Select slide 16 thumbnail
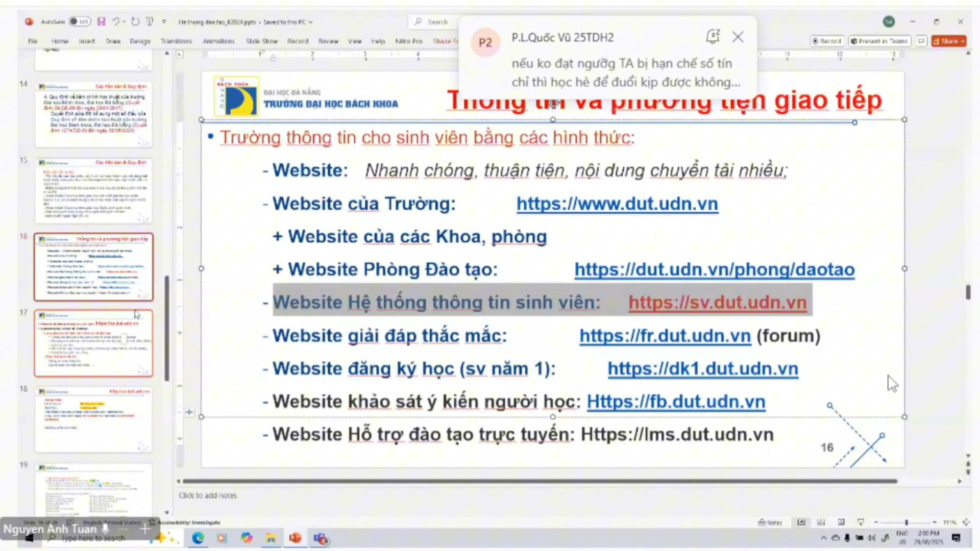980x551 pixels. 93,267
